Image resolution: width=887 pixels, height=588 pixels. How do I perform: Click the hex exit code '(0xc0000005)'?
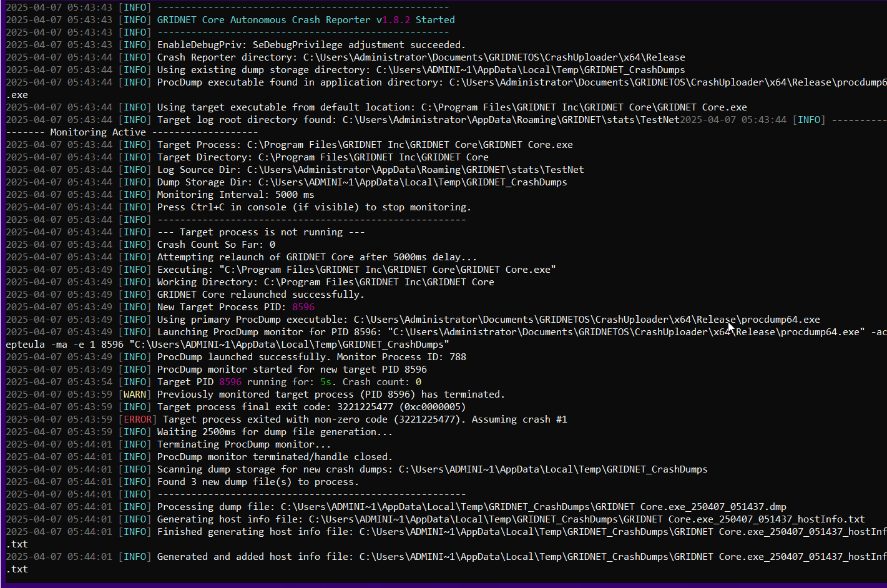click(432, 407)
